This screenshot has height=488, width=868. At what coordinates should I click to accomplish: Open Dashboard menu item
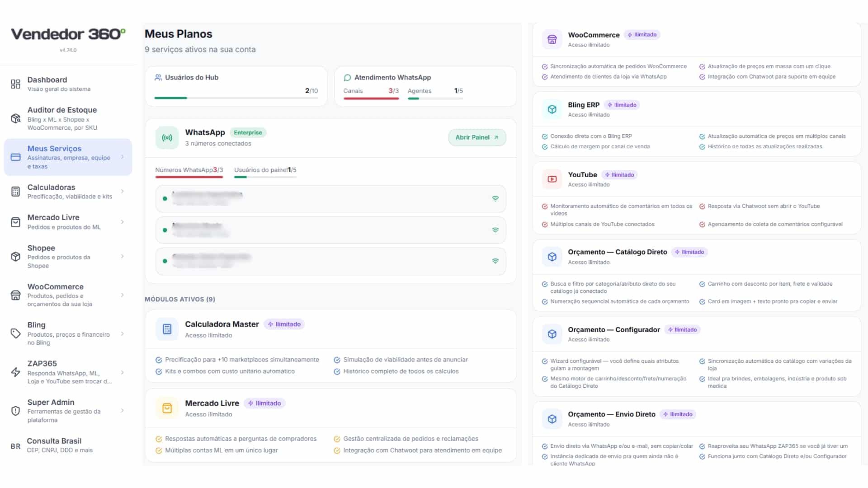point(68,84)
